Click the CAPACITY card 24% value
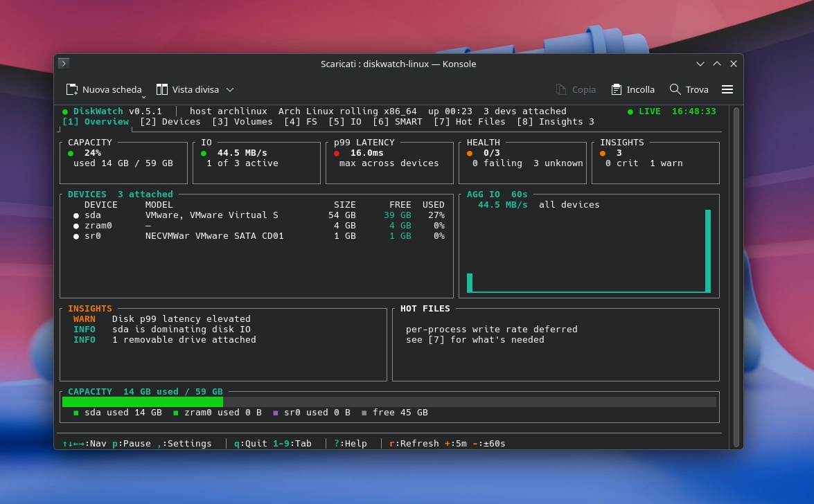 [93, 152]
